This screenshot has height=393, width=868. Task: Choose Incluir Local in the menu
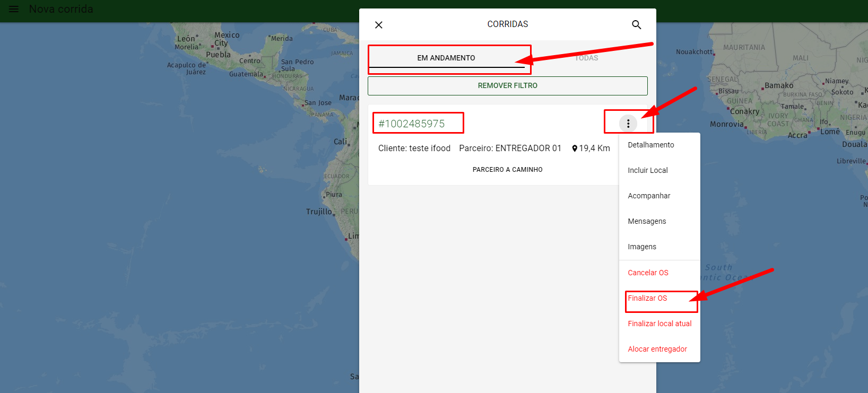(659, 170)
